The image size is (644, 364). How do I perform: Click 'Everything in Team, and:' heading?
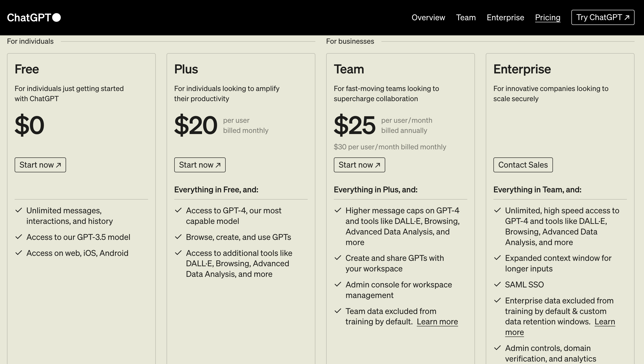(537, 190)
